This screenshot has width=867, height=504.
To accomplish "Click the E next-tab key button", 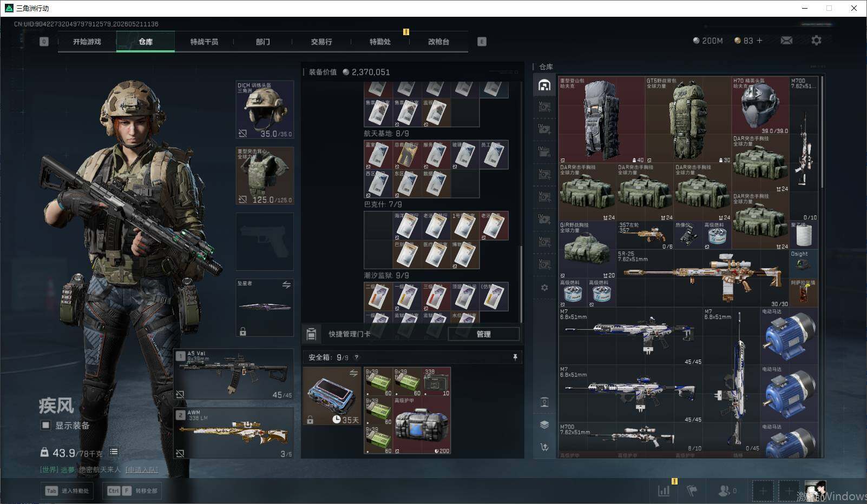I will click(482, 42).
